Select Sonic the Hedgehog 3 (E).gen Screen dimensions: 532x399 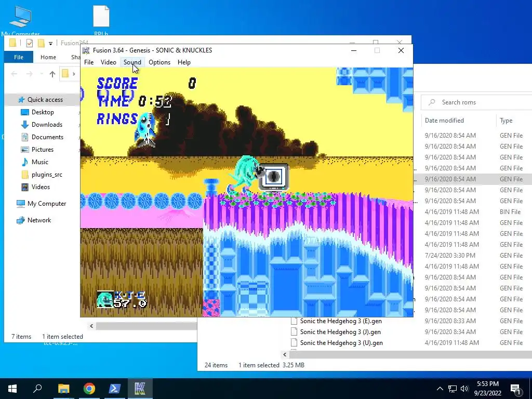coord(341,321)
